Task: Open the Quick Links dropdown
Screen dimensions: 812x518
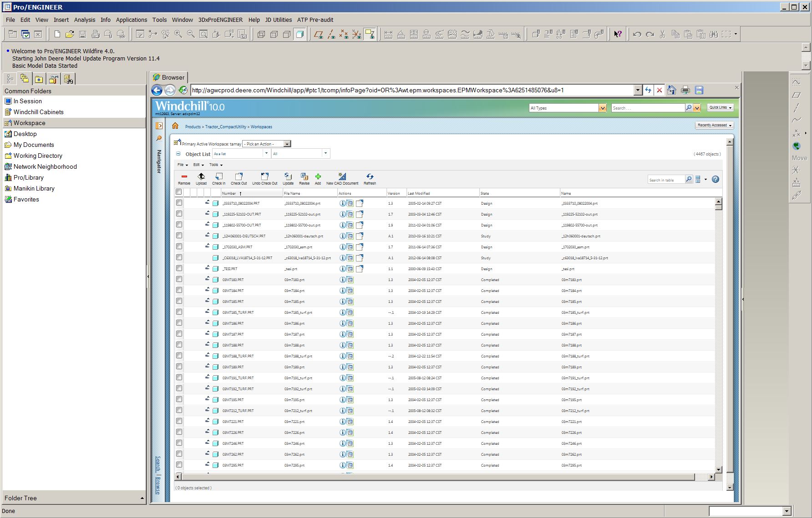Action: coord(721,107)
